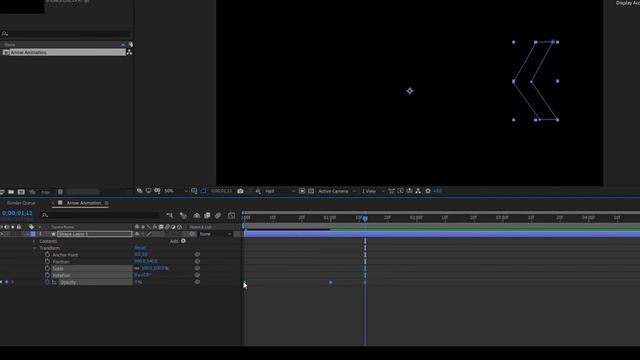Collapse Shape Layer 1 properties twirl
Viewport: 640px width, 360px height.
click(28, 234)
